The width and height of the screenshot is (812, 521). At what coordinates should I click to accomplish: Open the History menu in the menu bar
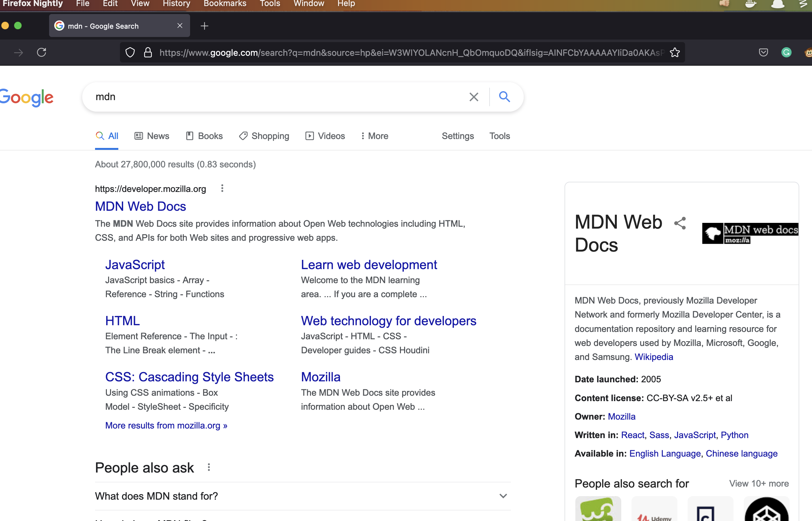point(176,4)
